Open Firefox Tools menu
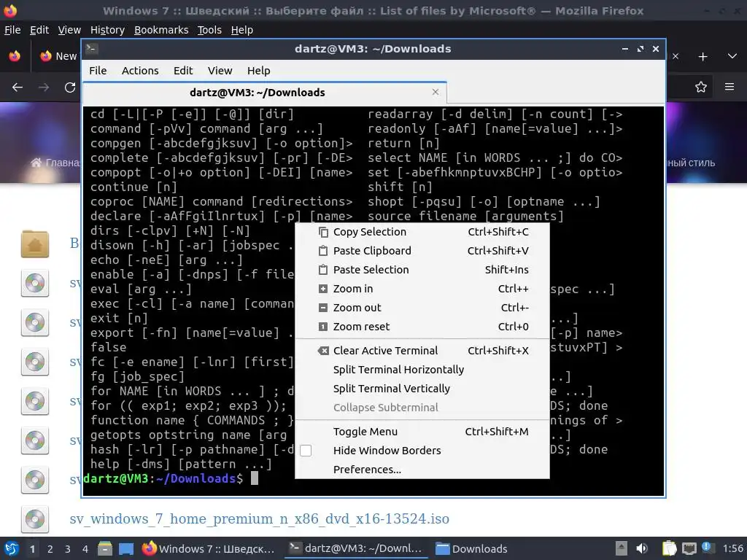Image resolution: width=747 pixels, height=560 pixels. (209, 30)
